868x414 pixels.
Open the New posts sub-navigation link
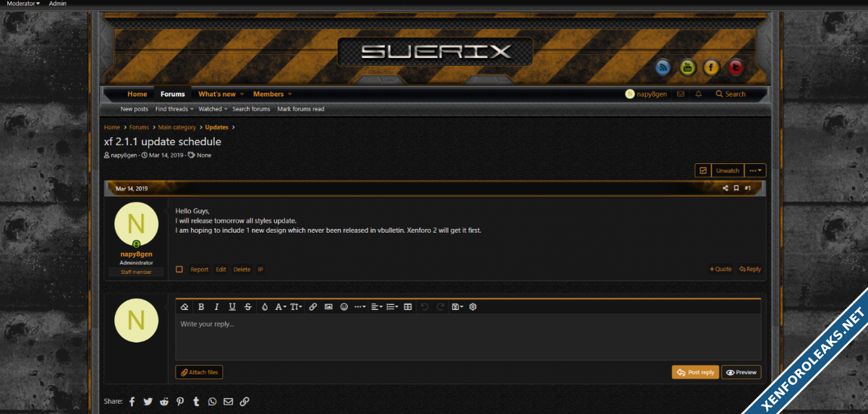tap(135, 109)
